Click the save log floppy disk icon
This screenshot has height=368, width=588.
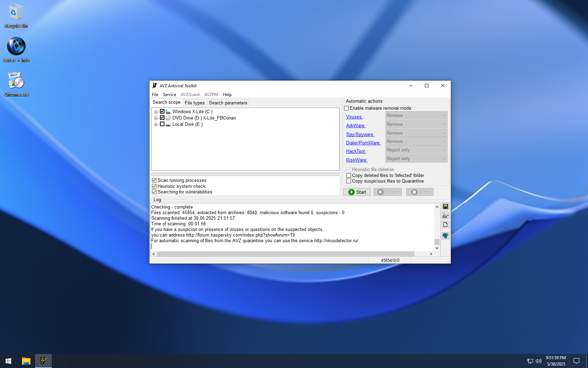coord(445,206)
